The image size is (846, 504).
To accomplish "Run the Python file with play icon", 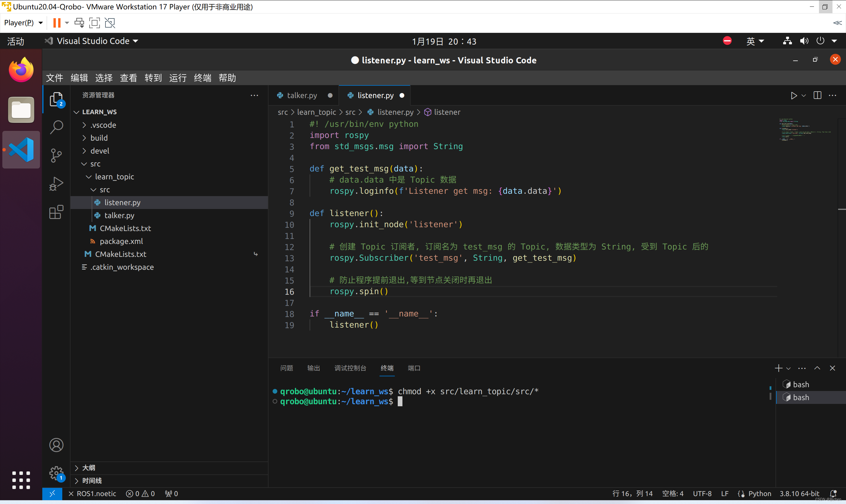I will (794, 95).
